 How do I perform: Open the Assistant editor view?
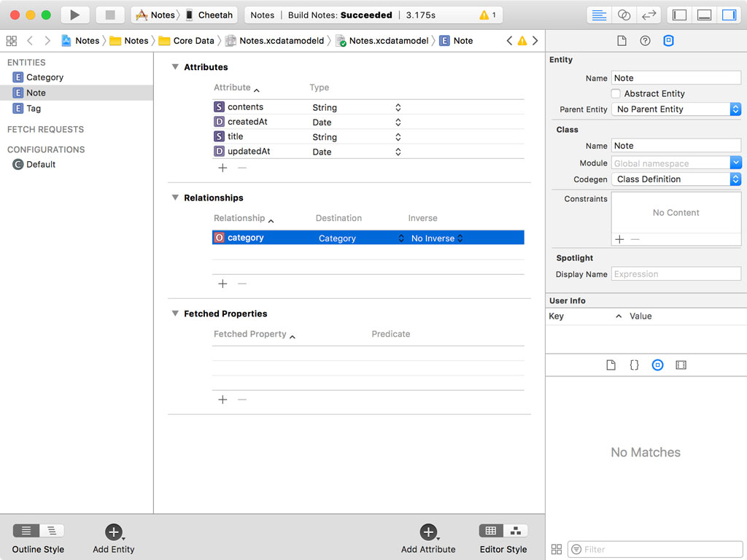[624, 15]
